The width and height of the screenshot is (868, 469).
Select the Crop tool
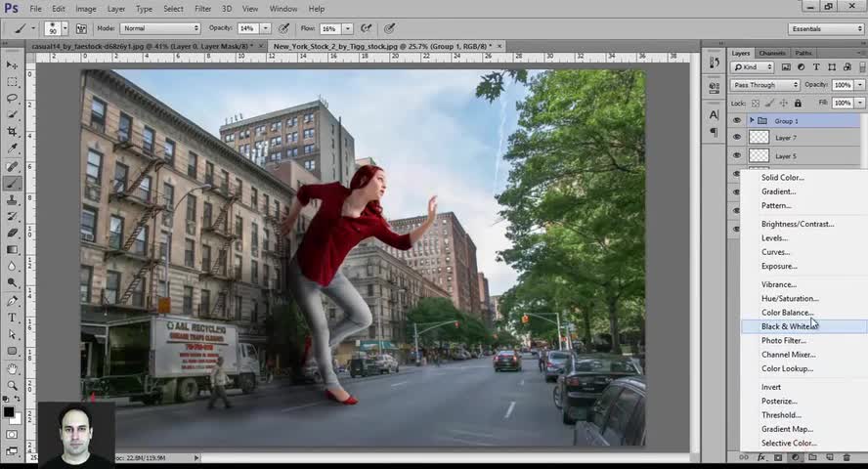coord(13,132)
